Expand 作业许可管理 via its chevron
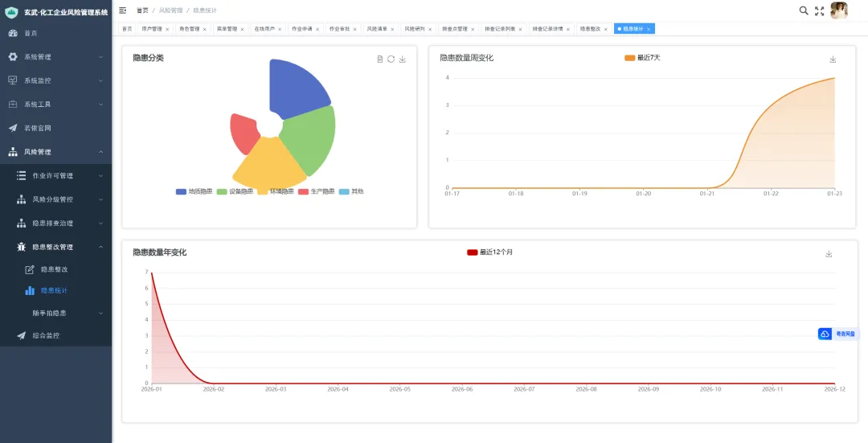Image resolution: width=868 pixels, height=443 pixels. (x=100, y=175)
